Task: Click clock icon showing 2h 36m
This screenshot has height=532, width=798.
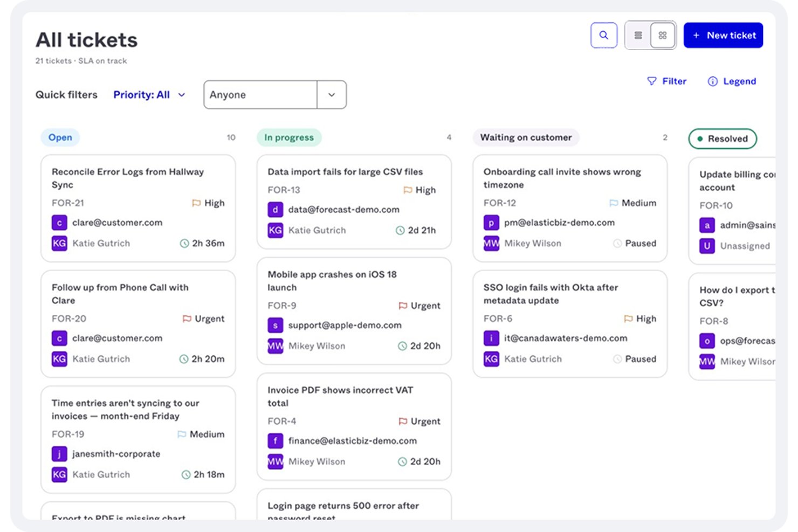Action: [184, 244]
